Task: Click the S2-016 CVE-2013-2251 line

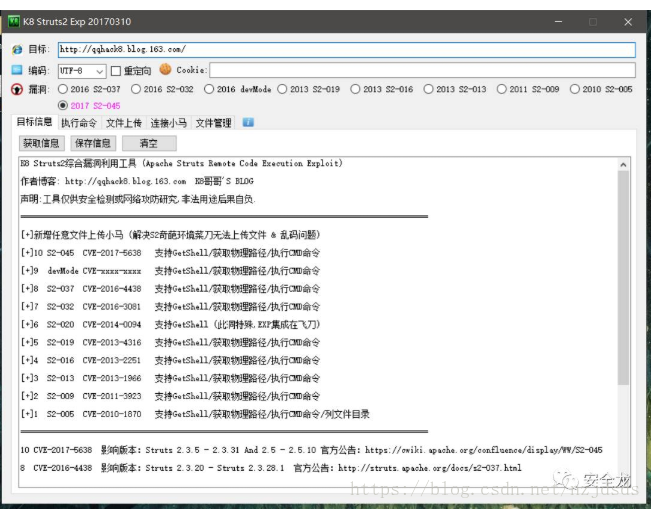Action: pyautogui.click(x=170, y=360)
